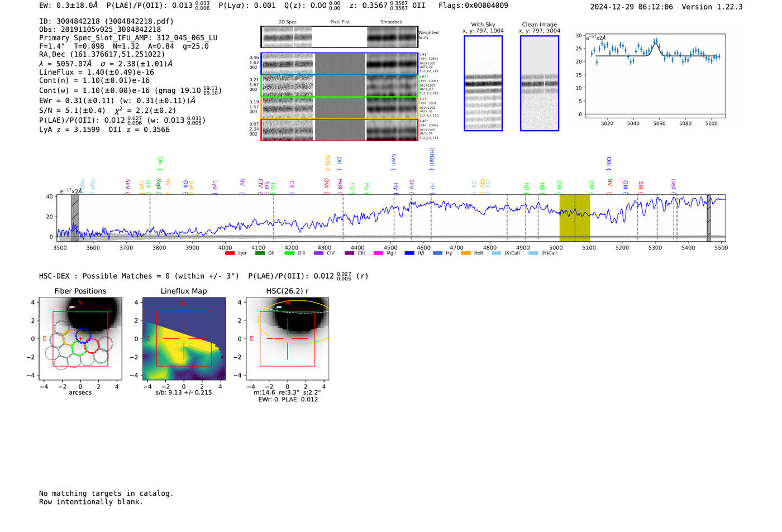Screen dimensions: 782x532
Task: Select the blue-bordered fiber spectrum row
Action: point(339,64)
